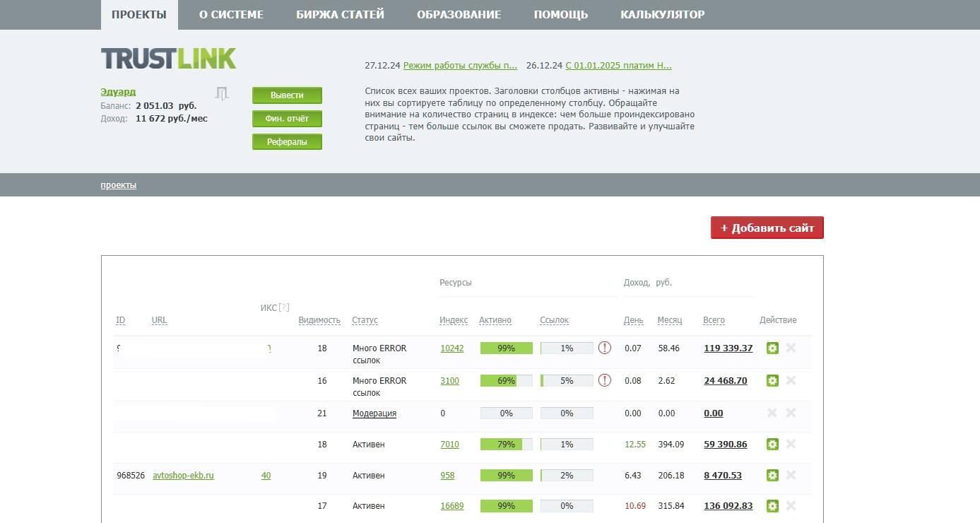Open total income 0.00 link
The width and height of the screenshot is (980, 523).
pyautogui.click(x=714, y=413)
